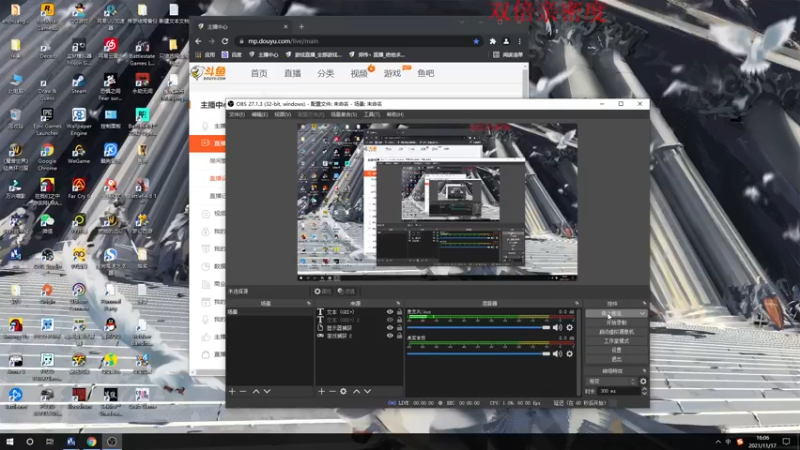Add a new source with the plus icon
The height and width of the screenshot is (450, 800).
tap(321, 391)
